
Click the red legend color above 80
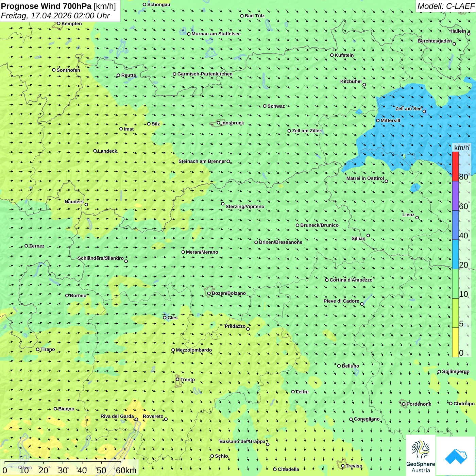pyautogui.click(x=455, y=167)
